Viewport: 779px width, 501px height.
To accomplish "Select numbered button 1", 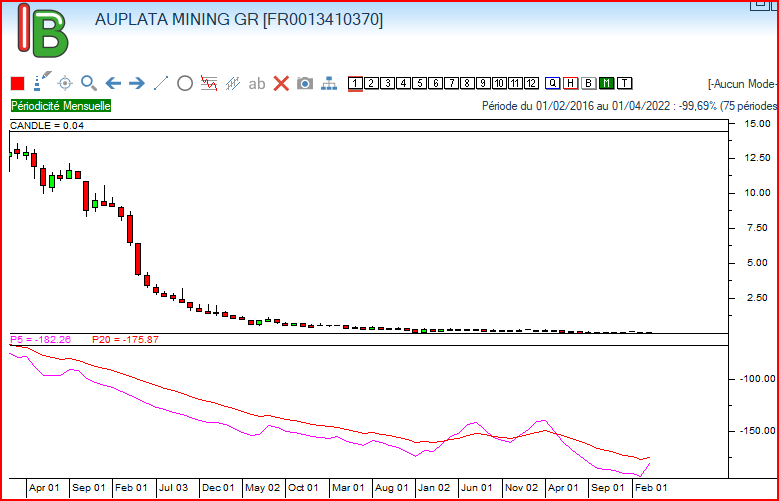I will (355, 84).
